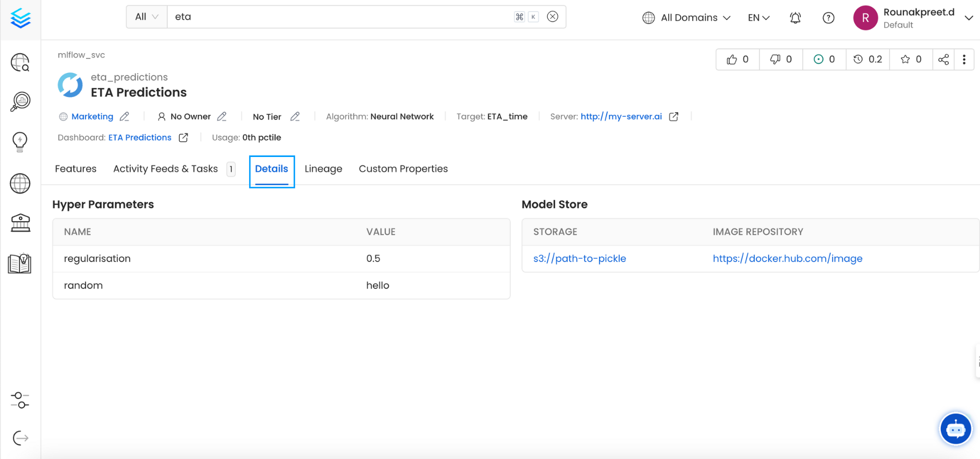Edit the tier pencil icon
Screen dimensions: 980x459
point(295,116)
